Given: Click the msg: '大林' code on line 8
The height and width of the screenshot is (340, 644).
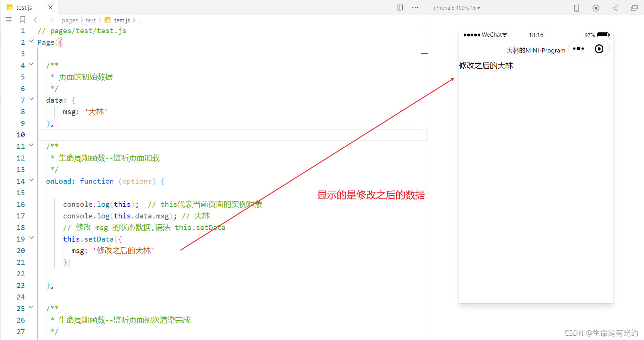Looking at the screenshot, I should [x=85, y=112].
